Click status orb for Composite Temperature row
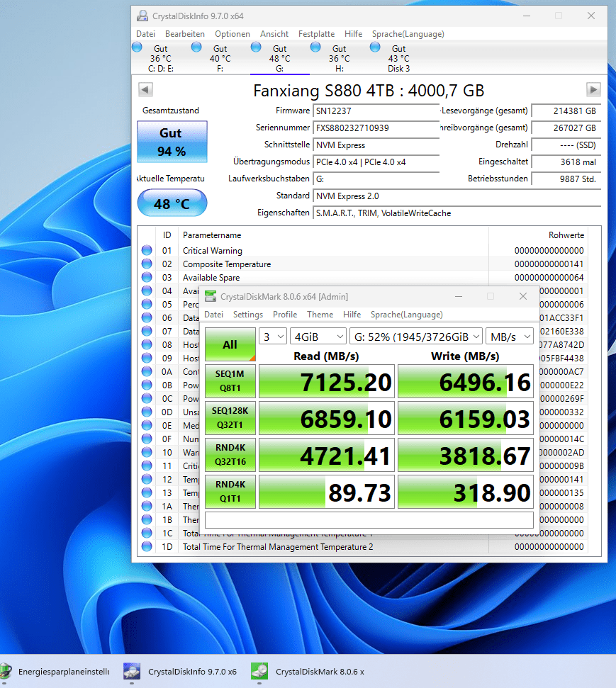Viewport: 616px width, 688px height. point(147,264)
